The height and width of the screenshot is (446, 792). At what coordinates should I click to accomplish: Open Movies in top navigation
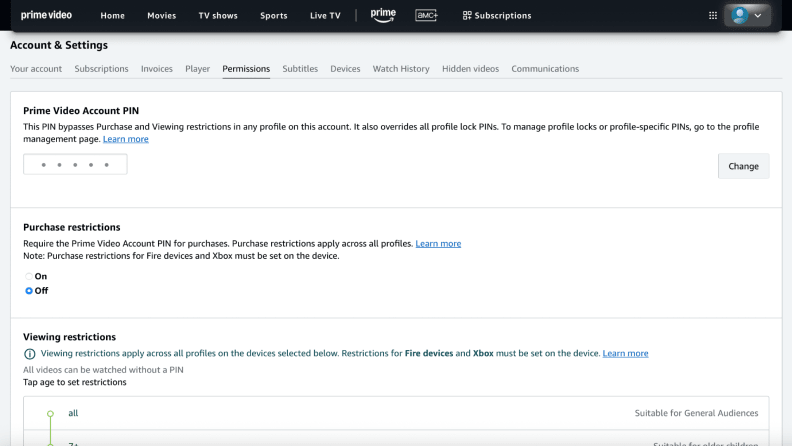click(x=162, y=16)
